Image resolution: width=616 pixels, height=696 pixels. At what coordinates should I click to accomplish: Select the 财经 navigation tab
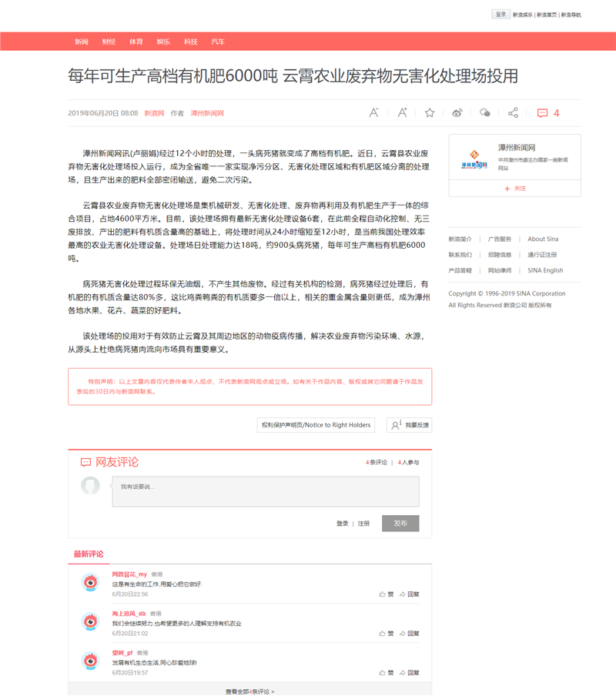coord(109,42)
